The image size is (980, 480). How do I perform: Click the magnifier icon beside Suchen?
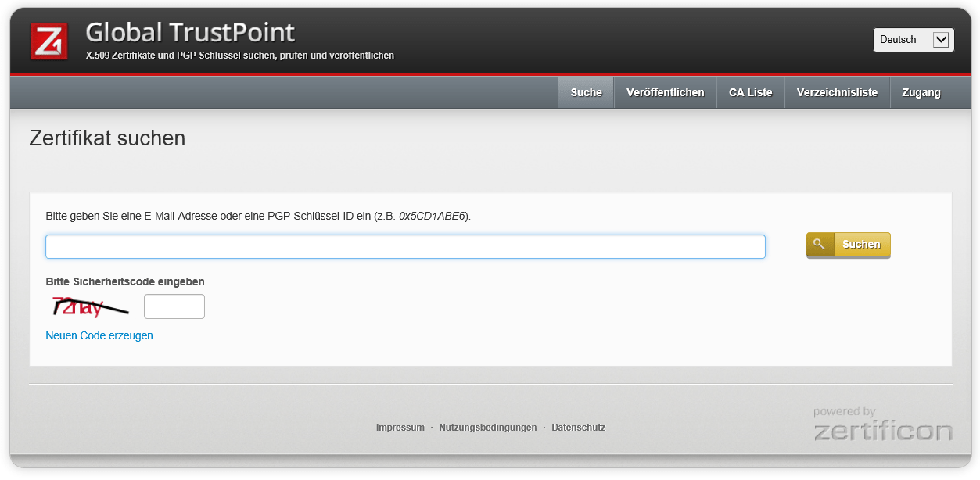tap(820, 245)
